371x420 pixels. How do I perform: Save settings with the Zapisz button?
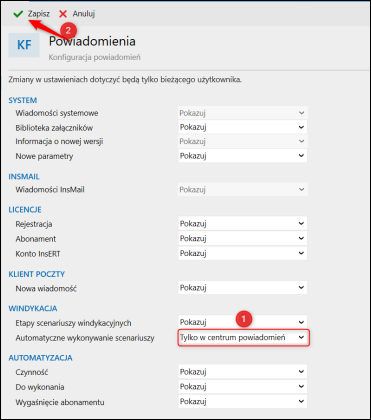point(31,14)
